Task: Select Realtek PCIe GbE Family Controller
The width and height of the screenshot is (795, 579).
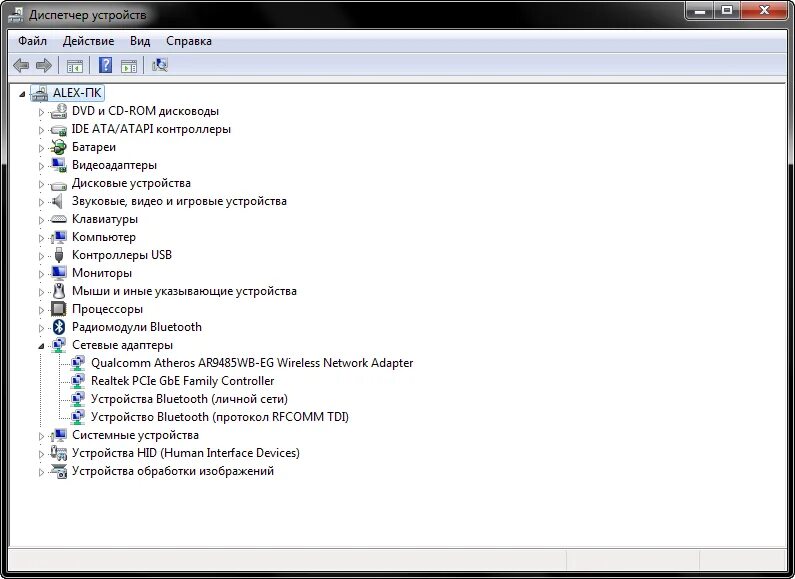Action: pyautogui.click(x=183, y=381)
